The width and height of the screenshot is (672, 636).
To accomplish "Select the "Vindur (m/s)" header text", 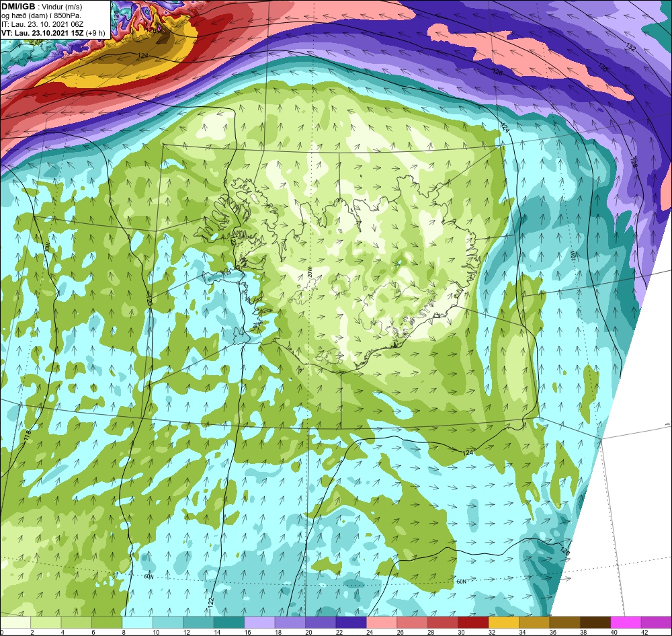I will coord(62,7).
